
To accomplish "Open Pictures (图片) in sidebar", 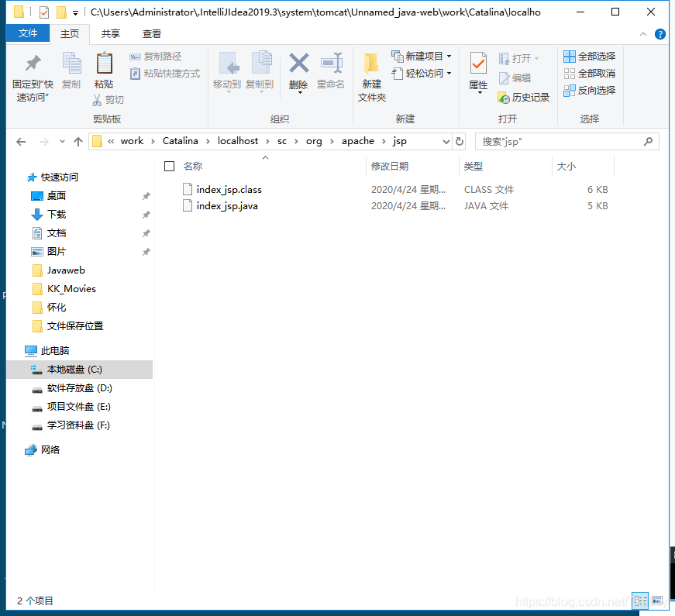I will 57,251.
